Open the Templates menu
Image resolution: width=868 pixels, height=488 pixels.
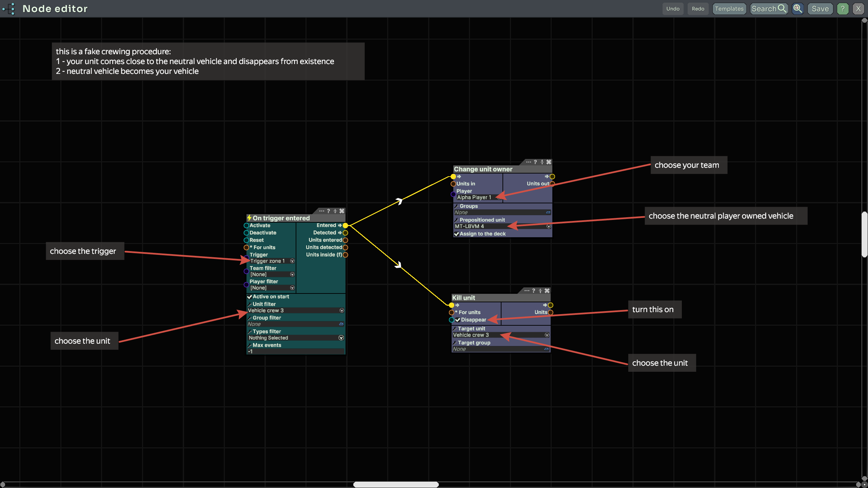click(729, 9)
